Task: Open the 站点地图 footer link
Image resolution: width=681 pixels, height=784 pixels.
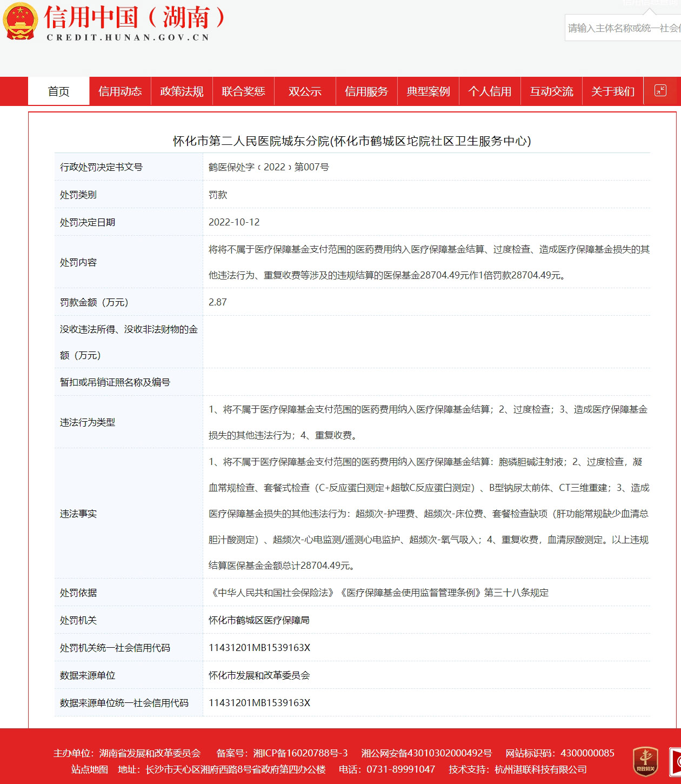Action: (90, 769)
